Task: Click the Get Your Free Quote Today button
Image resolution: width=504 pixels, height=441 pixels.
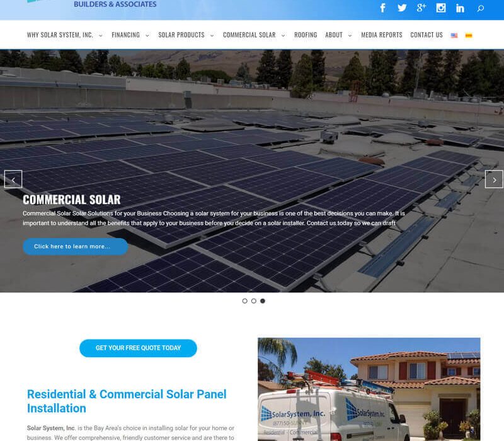Action: 138,348
